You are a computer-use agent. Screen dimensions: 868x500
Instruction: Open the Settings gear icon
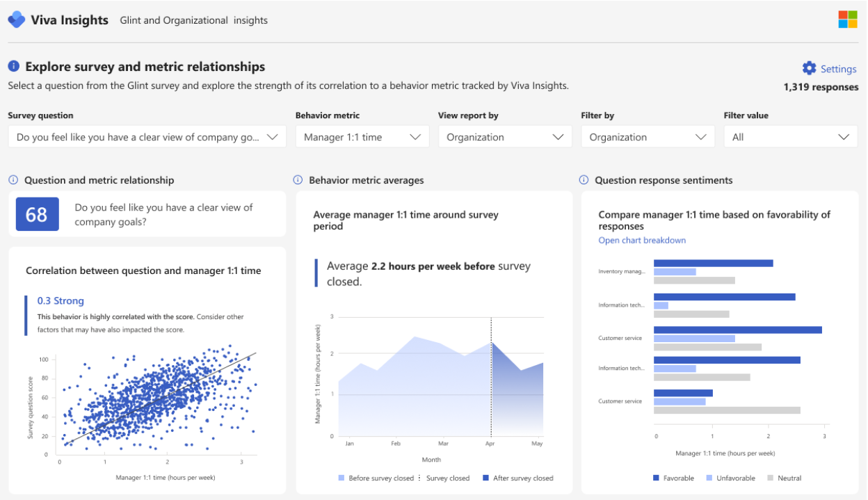coord(809,68)
